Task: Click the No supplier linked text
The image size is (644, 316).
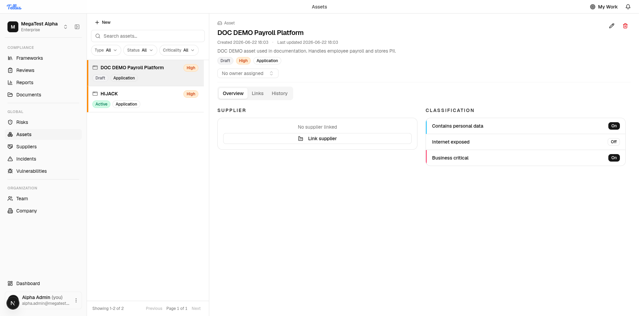Action: click(x=317, y=127)
